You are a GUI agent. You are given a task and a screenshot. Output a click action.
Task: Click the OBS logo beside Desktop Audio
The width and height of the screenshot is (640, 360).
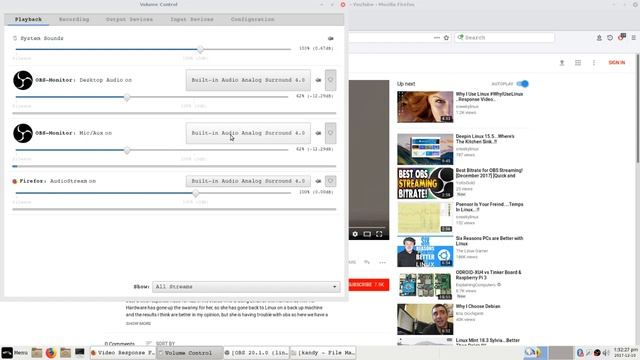(23, 80)
